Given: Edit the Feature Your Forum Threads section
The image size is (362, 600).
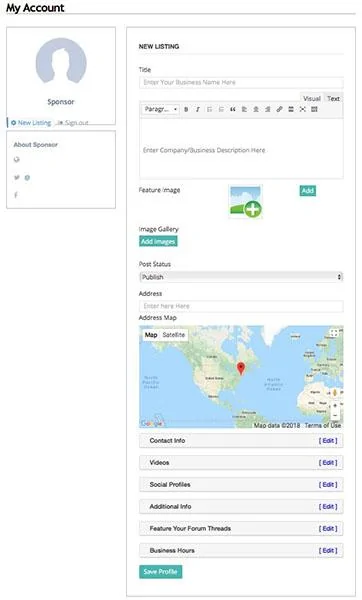Looking at the screenshot, I should tap(328, 529).
